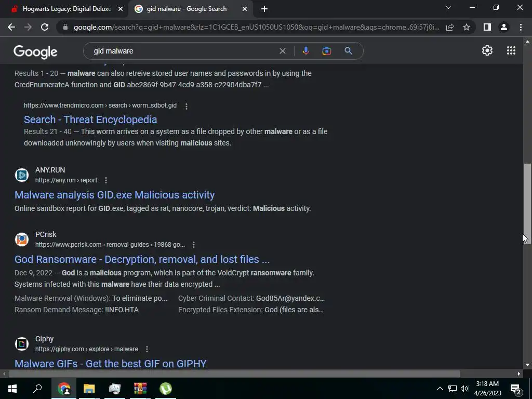Open the network status tray icon
Viewport: 532px width, 399px height.
point(453,389)
